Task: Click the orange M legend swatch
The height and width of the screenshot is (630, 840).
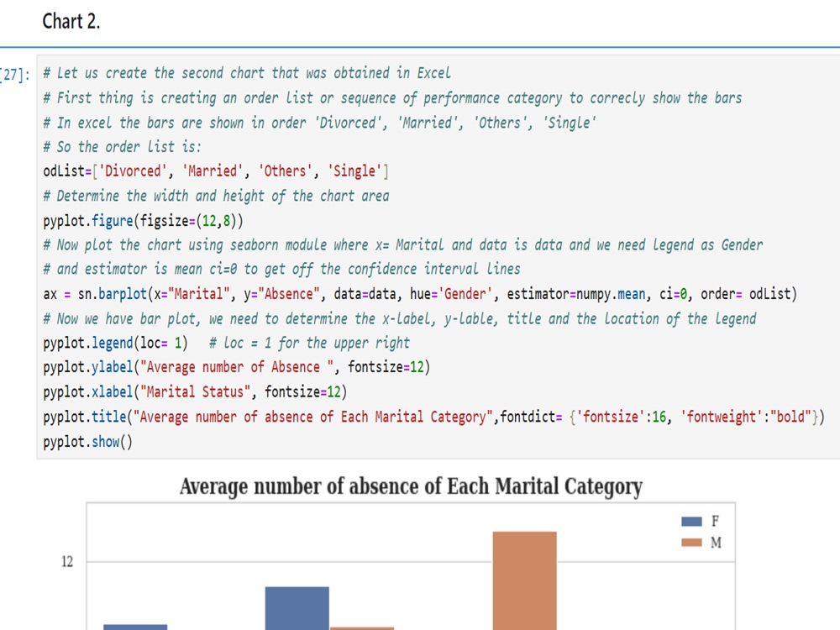Action: [691, 543]
